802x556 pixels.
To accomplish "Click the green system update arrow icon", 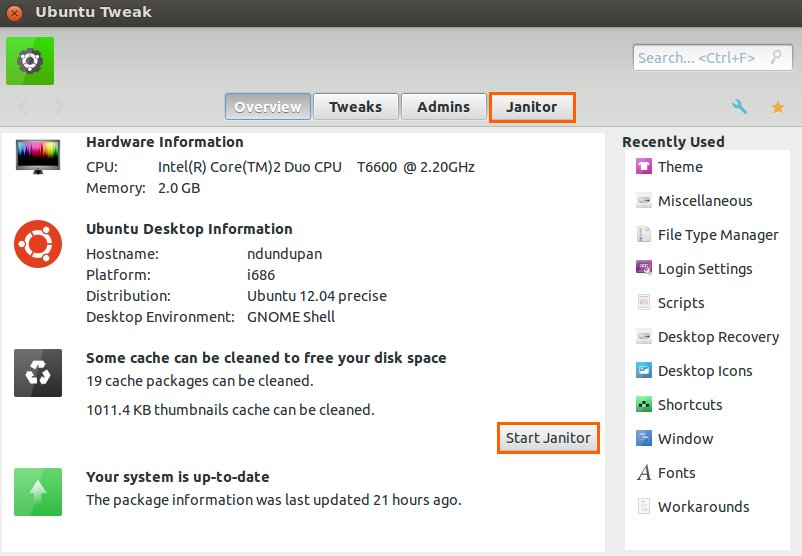I will tap(38, 492).
